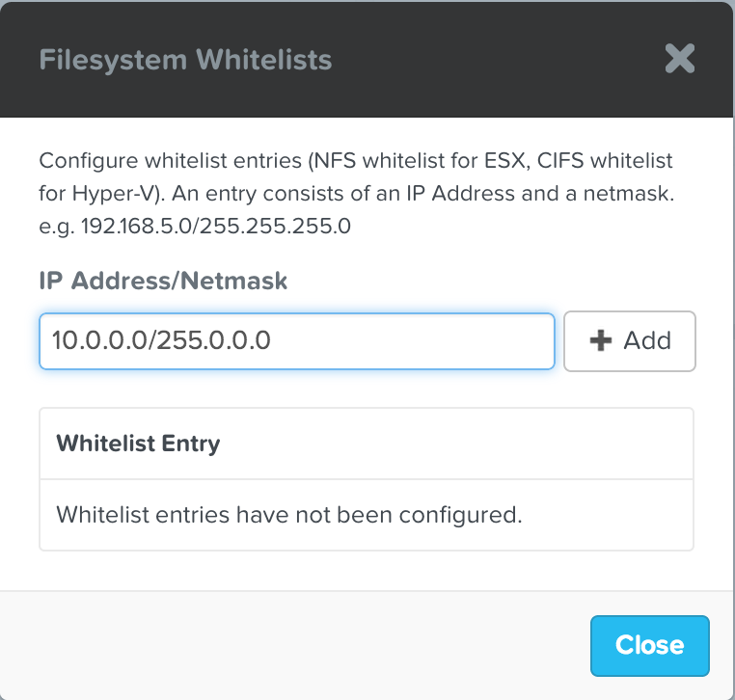This screenshot has width=735, height=700.
Task: Focus the IP Address/Netmask input field
Action: pyautogui.click(x=405, y=340)
